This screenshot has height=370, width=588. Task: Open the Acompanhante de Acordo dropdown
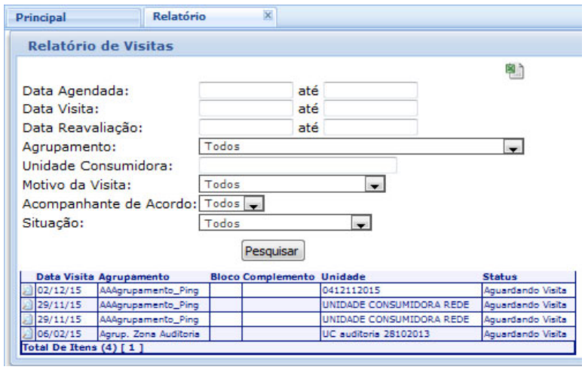pyautogui.click(x=254, y=204)
